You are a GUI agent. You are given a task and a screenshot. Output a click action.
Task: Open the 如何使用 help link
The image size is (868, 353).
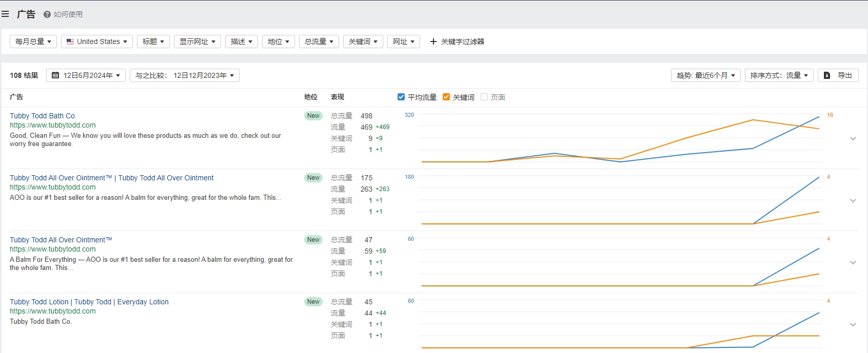63,14
